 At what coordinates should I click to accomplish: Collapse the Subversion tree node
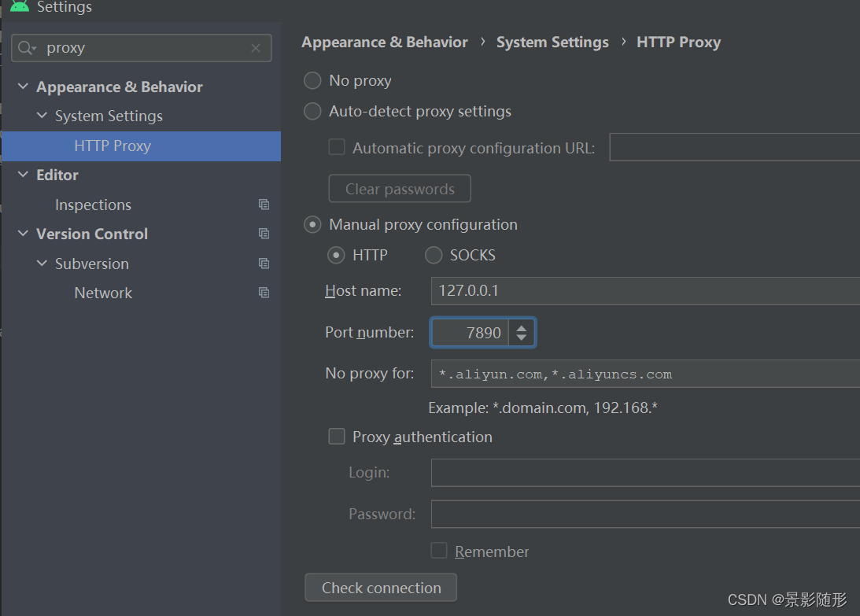(x=42, y=263)
